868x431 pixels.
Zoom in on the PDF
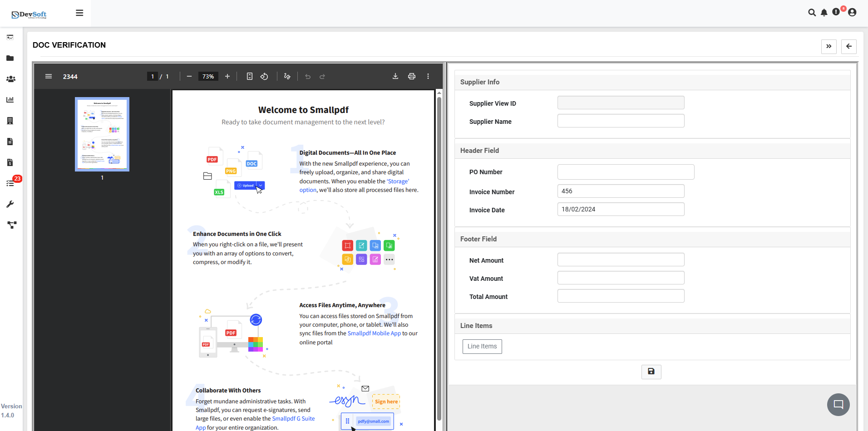tap(227, 76)
